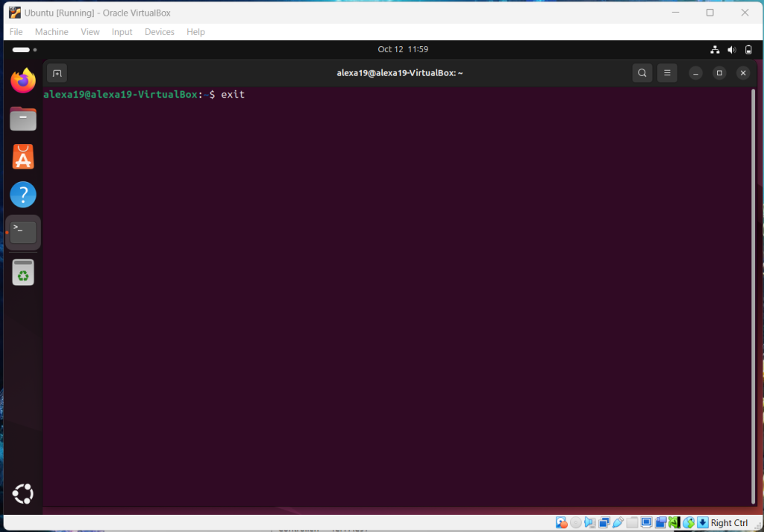
Task: Open the terminal hamburger menu
Action: [667, 73]
